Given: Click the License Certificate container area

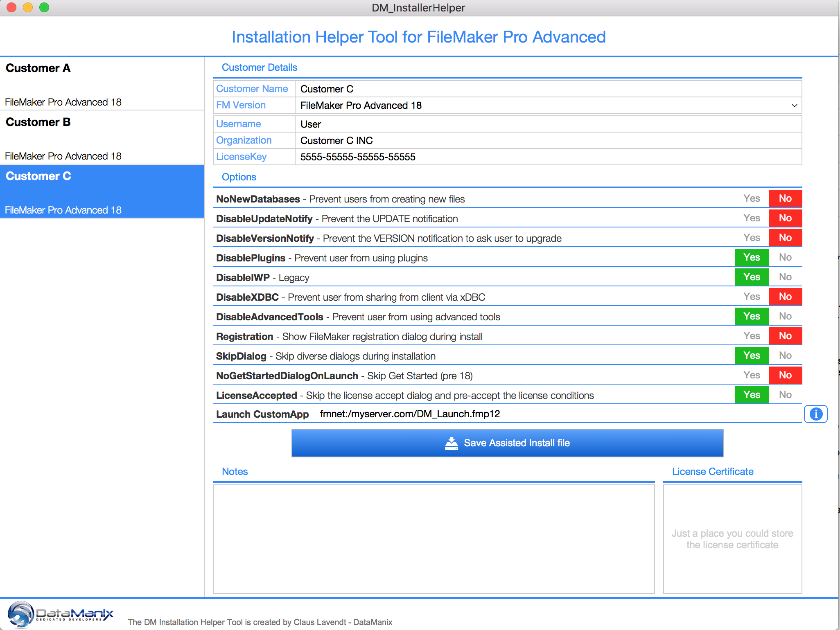Looking at the screenshot, I should [732, 539].
